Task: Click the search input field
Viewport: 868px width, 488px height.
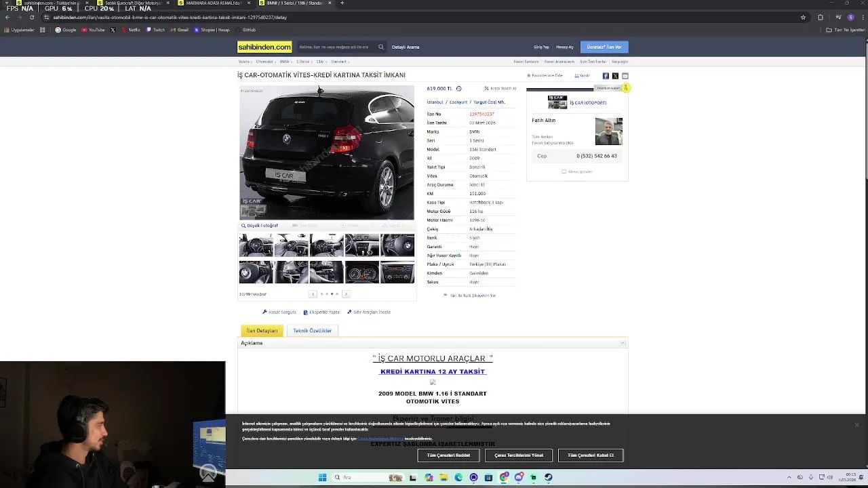Action: point(335,47)
